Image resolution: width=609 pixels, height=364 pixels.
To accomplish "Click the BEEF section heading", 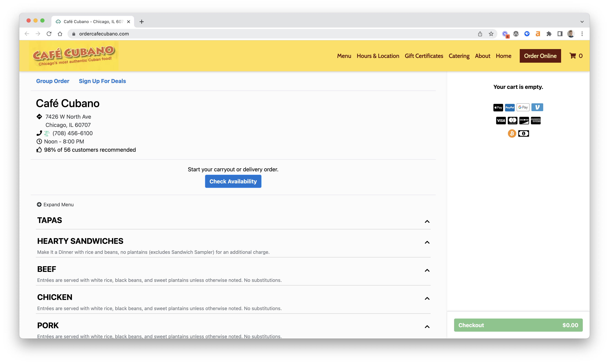I will click(47, 269).
